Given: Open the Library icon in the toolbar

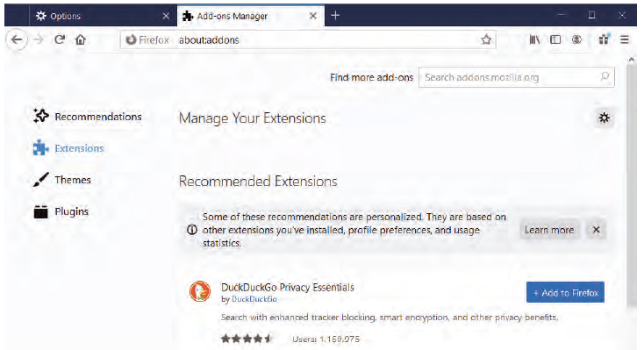Looking at the screenshot, I should click(534, 39).
